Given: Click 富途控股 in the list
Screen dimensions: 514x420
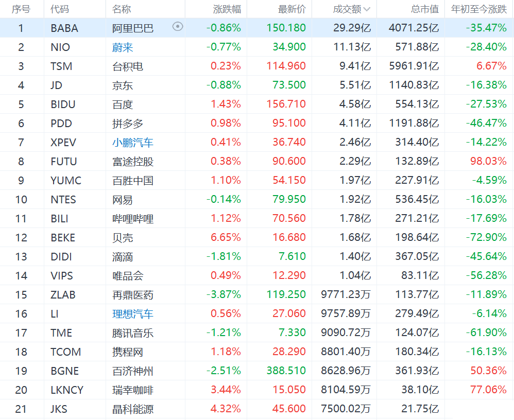Looking at the screenshot, I should click(133, 162).
